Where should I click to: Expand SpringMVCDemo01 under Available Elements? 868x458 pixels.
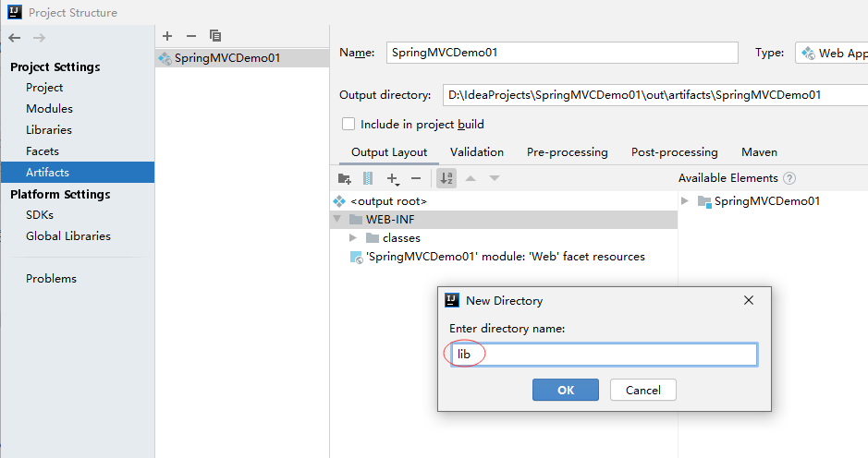tap(685, 201)
